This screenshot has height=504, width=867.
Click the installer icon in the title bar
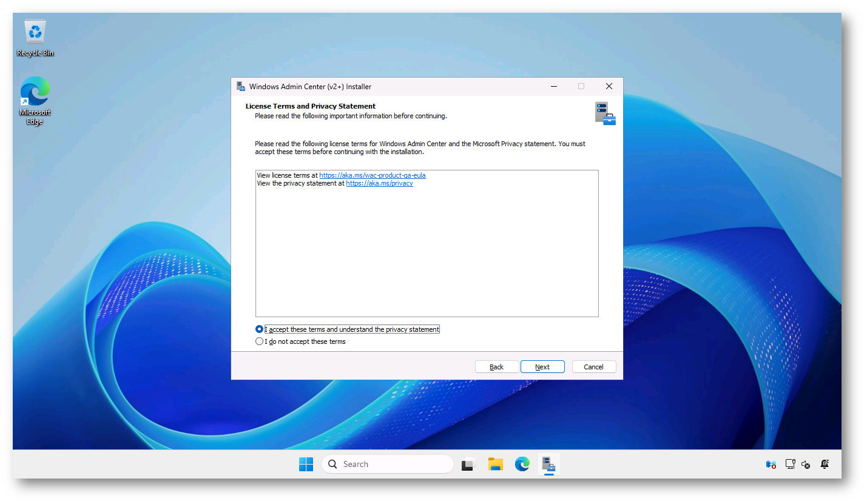241,86
